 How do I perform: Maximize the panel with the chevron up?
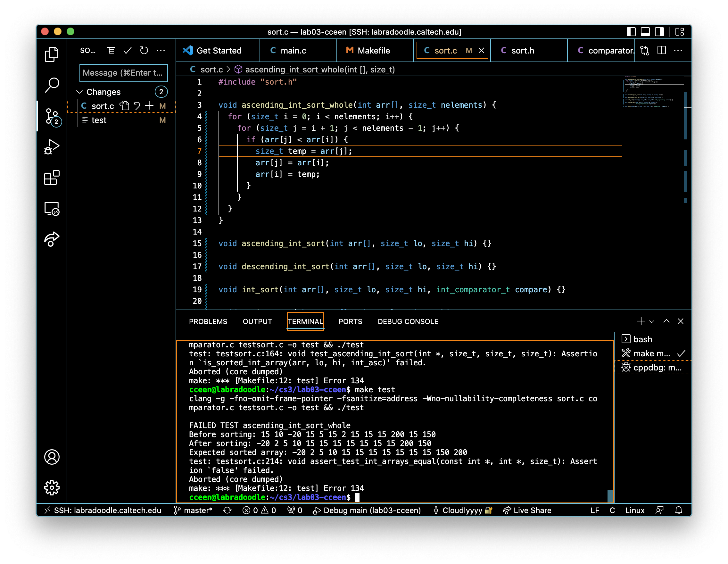[x=666, y=321]
